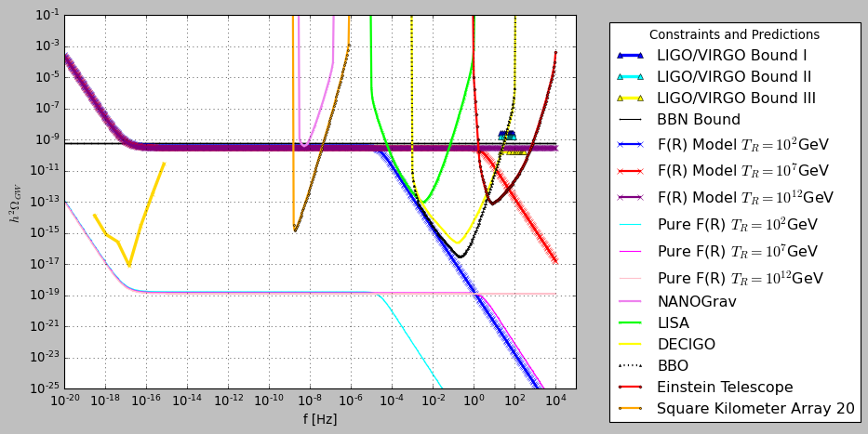The height and width of the screenshot is (434, 868).
Task: Click the x-axis tick label 10^-18
Action: coord(105,400)
